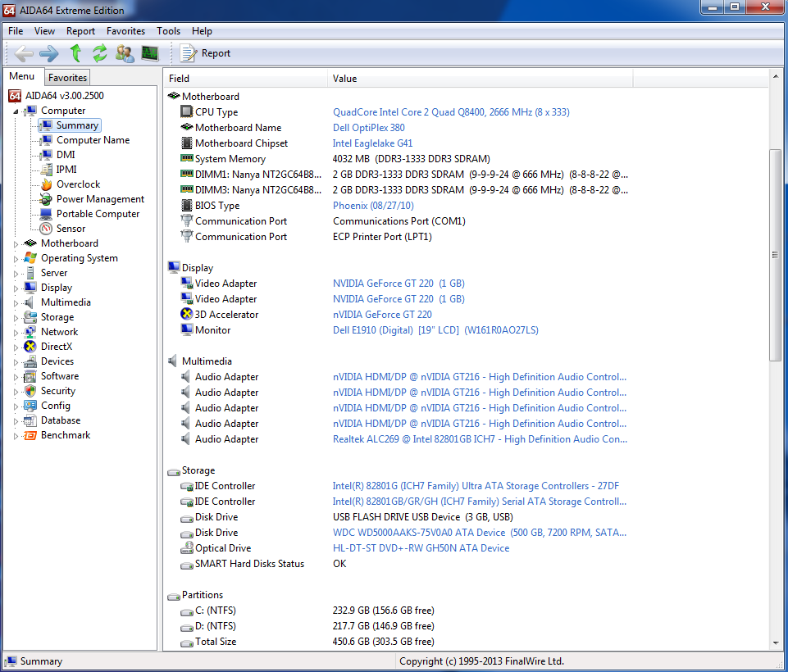The image size is (788, 672).
Task: Switch to the Menu tab in left pane
Action: coord(22,76)
